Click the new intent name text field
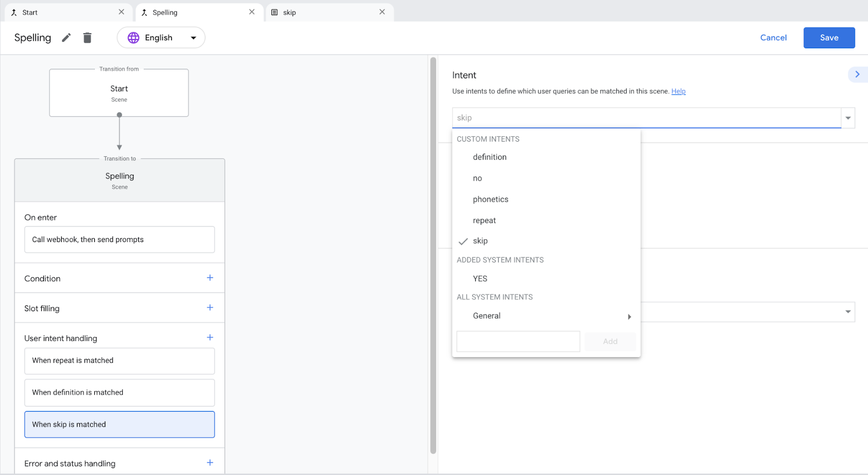The width and height of the screenshot is (868, 475). pyautogui.click(x=518, y=341)
